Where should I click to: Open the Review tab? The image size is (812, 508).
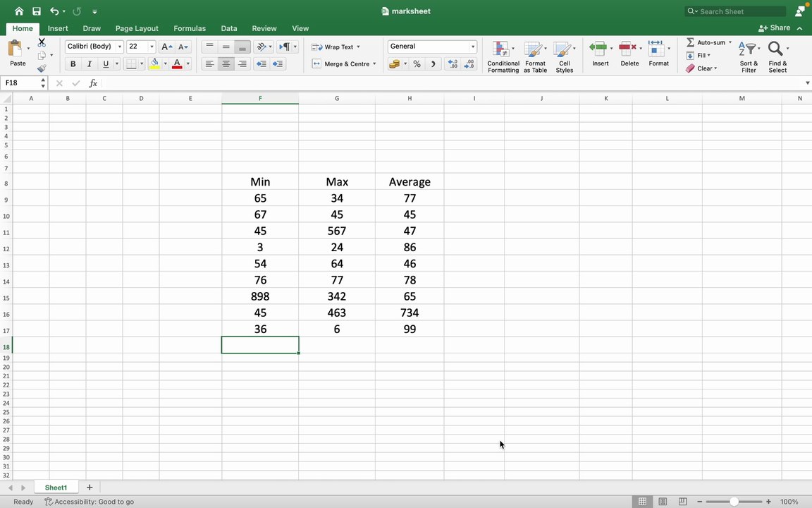(264, 28)
